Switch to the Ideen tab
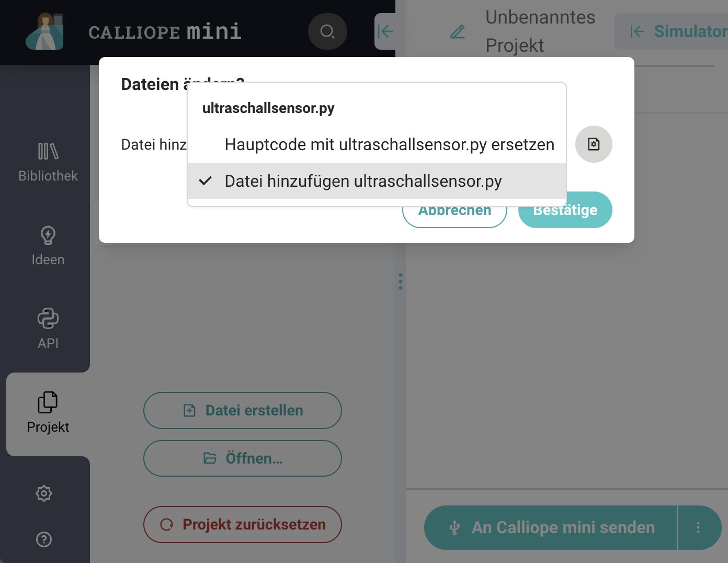The height and width of the screenshot is (563, 728). pyautogui.click(x=48, y=246)
